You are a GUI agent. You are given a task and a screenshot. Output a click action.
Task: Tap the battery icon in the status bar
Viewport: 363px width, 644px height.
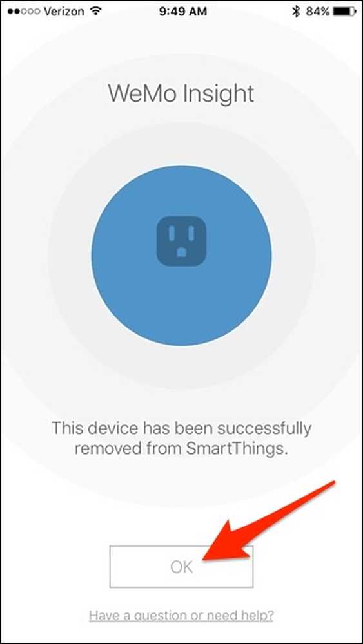pyautogui.click(x=345, y=12)
